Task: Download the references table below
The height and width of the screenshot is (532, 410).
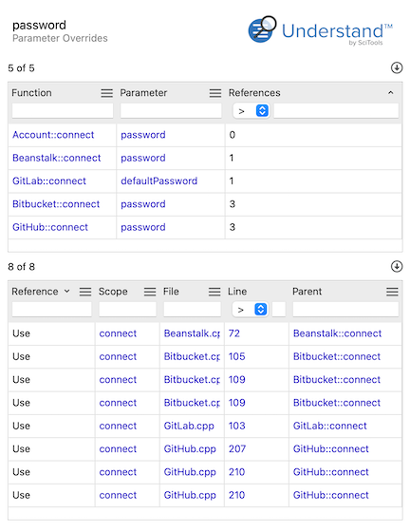Action: [397, 267]
